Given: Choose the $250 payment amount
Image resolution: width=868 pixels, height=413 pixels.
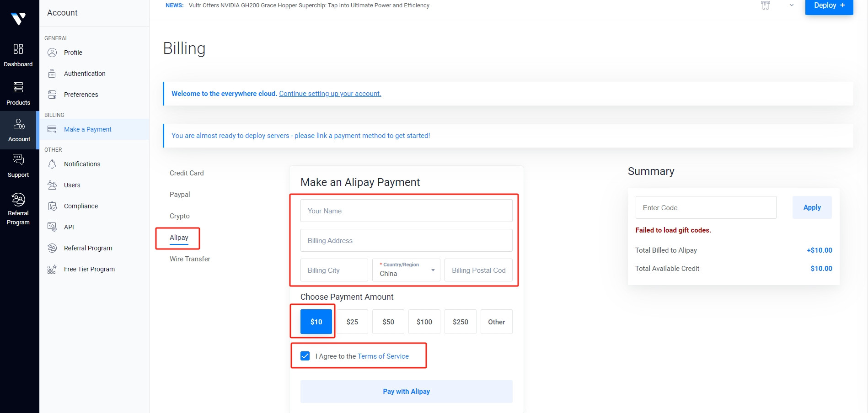Looking at the screenshot, I should click(x=461, y=322).
